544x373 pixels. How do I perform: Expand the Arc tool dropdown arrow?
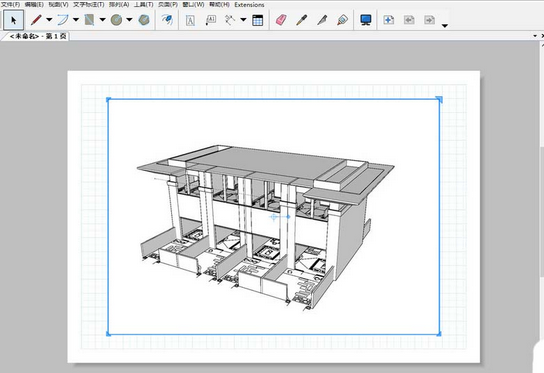point(76,20)
